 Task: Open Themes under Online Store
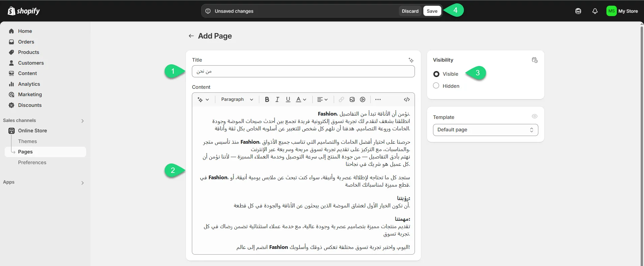click(x=28, y=141)
